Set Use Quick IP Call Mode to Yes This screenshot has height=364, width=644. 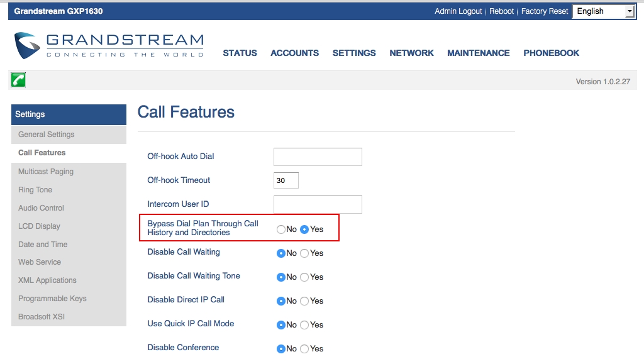click(304, 325)
